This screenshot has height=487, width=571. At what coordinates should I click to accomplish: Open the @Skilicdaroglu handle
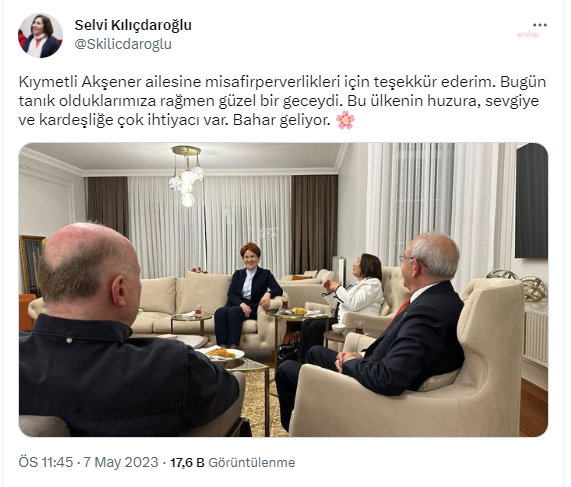[x=123, y=44]
